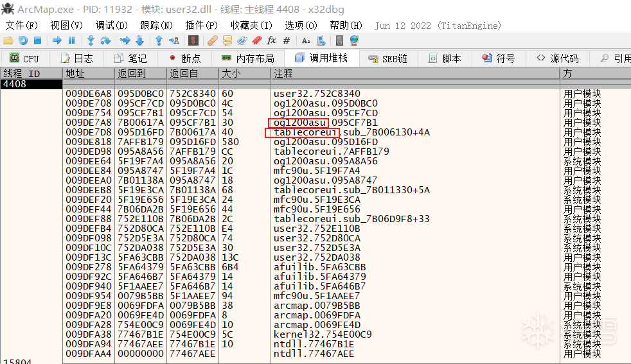The height and width of the screenshot is (364, 631).
Task: Switch to the 脚本 tab
Action: click(x=445, y=58)
